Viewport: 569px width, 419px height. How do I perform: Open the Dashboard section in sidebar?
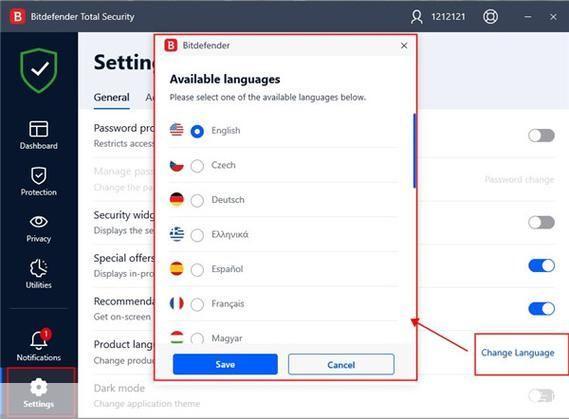pos(38,135)
